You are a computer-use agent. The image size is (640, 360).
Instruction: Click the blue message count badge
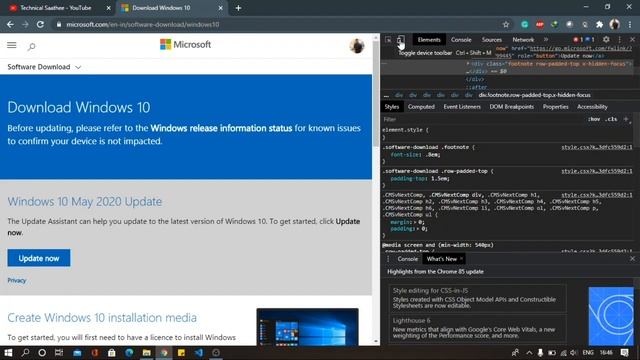pyautogui.click(x=590, y=40)
